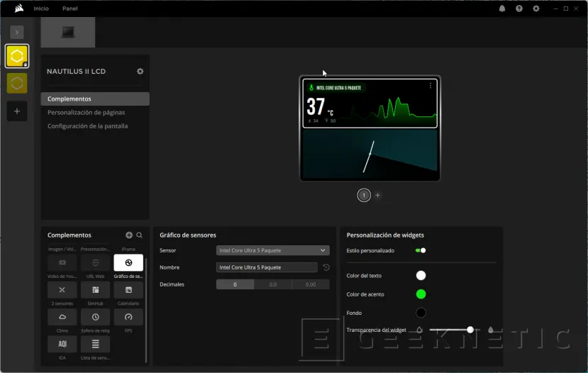The width and height of the screenshot is (588, 373).
Task: Add the URL Web widget
Action: 95,263
